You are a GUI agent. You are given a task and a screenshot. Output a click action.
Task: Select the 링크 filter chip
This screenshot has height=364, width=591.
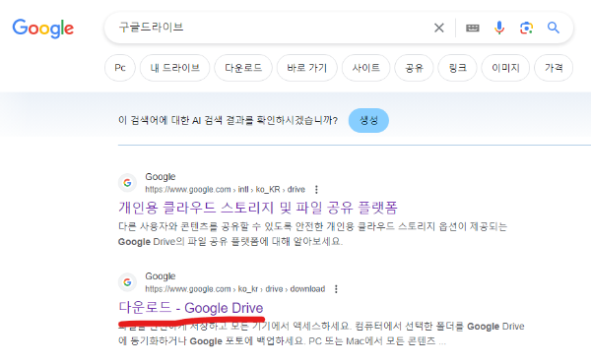pos(458,68)
